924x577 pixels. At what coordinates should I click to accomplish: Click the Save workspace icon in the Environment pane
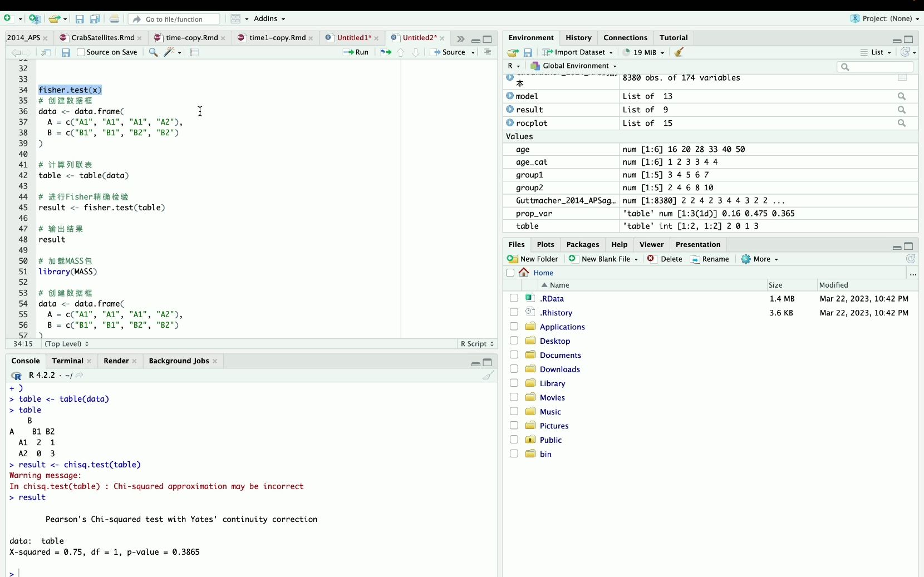(x=528, y=52)
